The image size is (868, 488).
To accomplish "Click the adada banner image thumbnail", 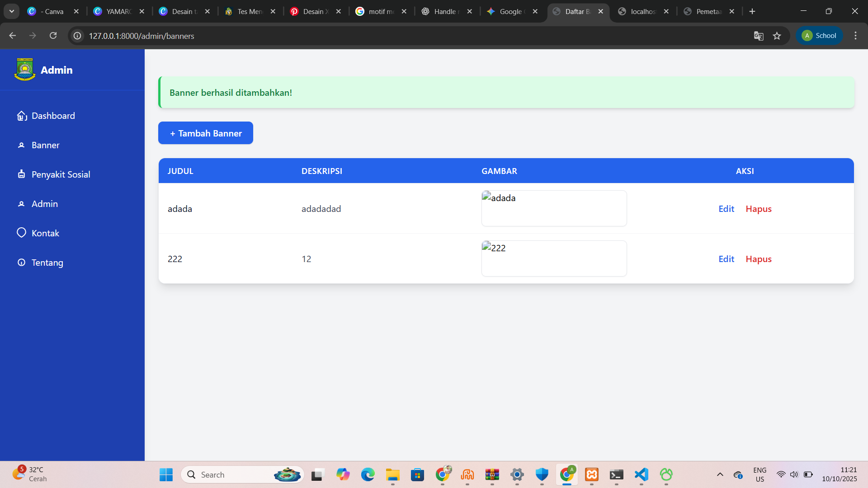I will [x=554, y=208].
